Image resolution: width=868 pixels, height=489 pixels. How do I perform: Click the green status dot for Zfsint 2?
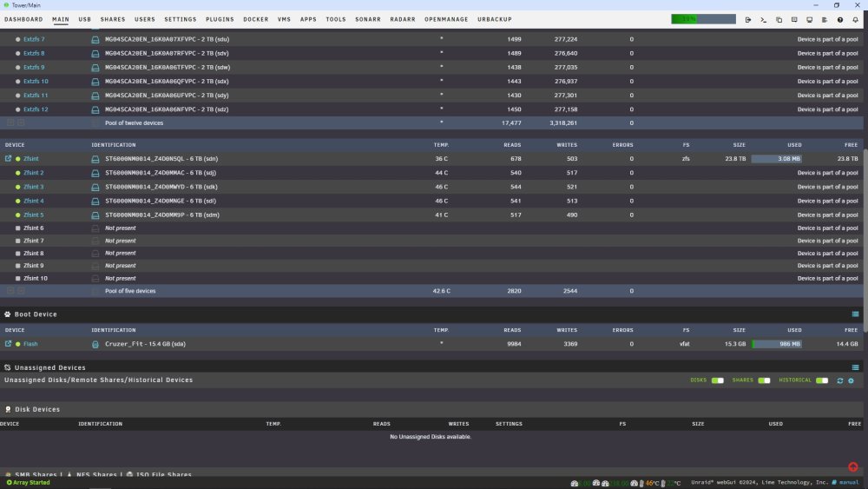pyautogui.click(x=17, y=173)
